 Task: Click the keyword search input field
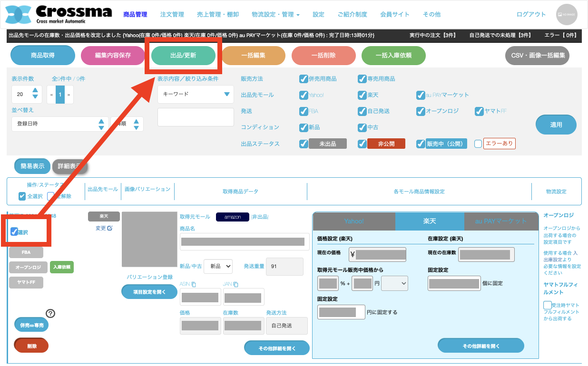[x=196, y=117]
